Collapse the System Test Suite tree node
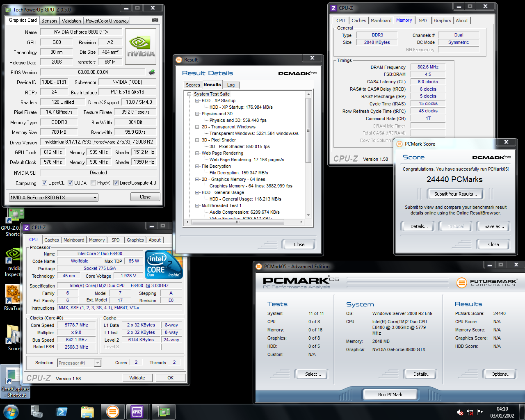 (189, 94)
